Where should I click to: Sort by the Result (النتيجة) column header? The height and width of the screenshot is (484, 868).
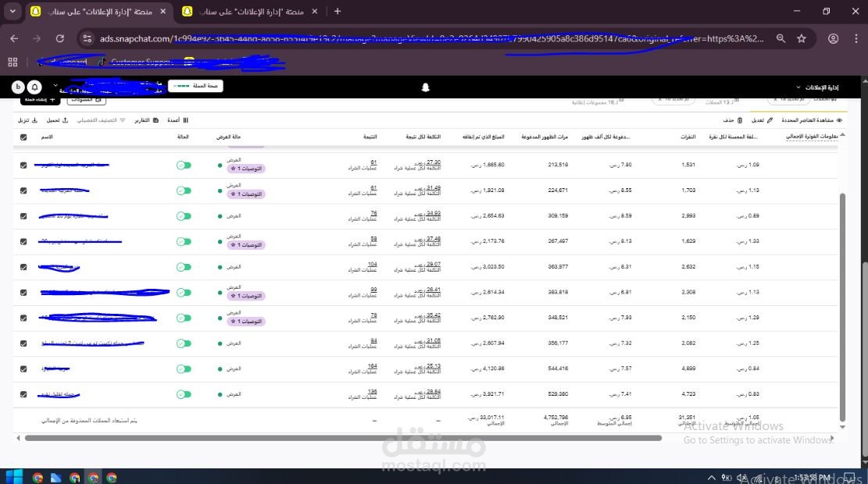(370, 137)
